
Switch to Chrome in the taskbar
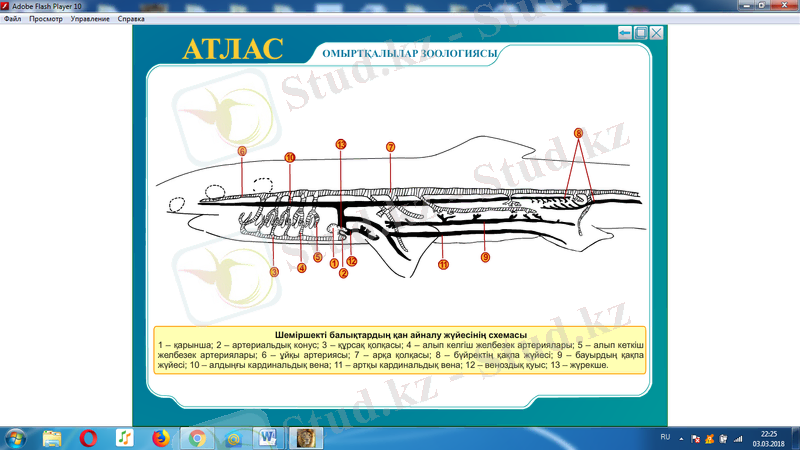(x=197, y=438)
